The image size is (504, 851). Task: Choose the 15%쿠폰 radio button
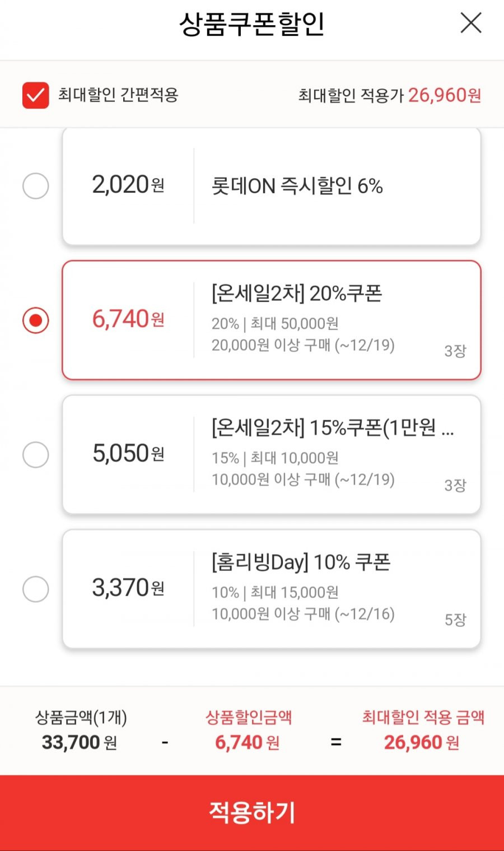click(x=36, y=454)
